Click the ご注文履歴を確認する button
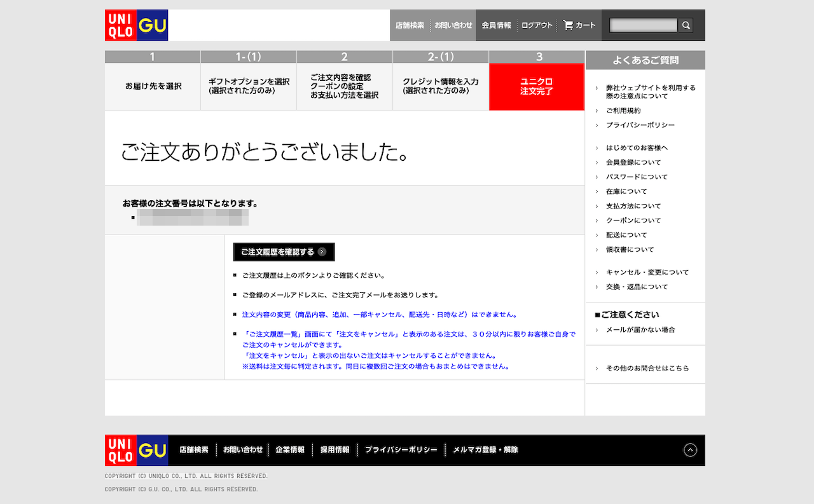 point(284,252)
